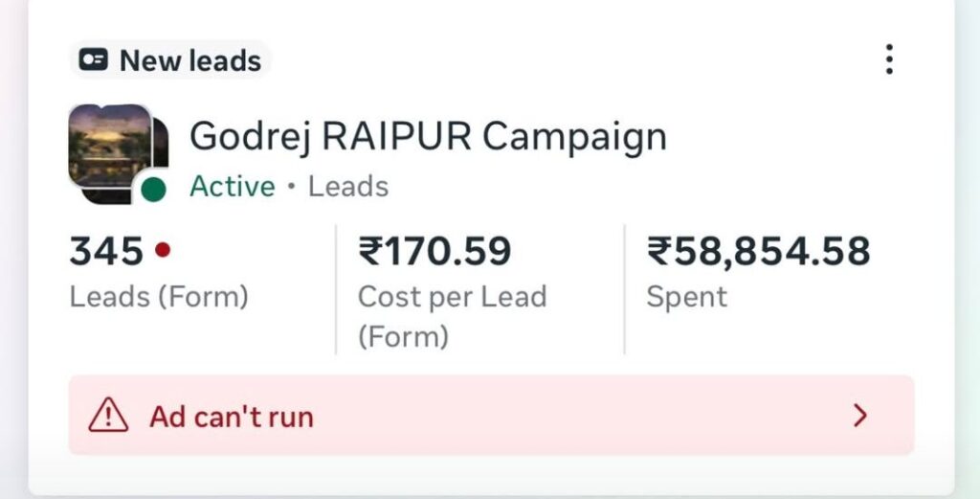The height and width of the screenshot is (499, 980).
Task: Click the New leads card icon
Action: [x=93, y=60]
